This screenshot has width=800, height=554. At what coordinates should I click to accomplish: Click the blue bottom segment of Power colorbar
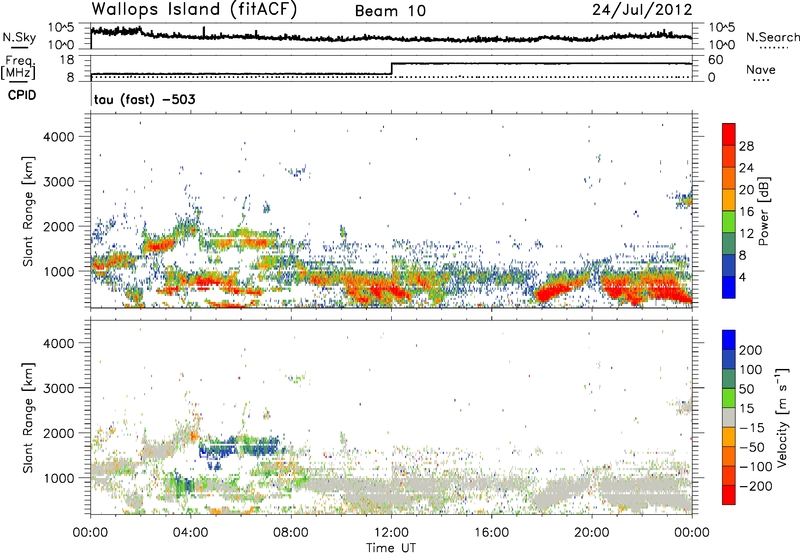pos(729,287)
